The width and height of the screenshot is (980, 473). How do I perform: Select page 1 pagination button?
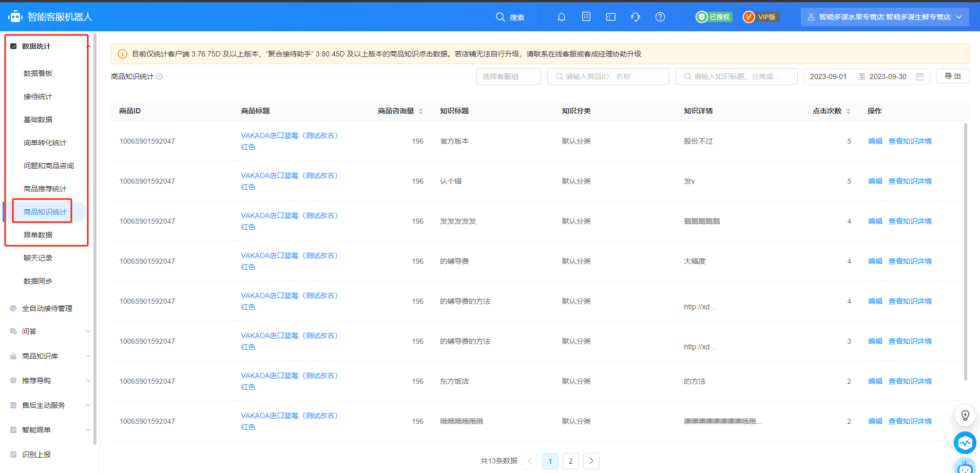tap(550, 461)
